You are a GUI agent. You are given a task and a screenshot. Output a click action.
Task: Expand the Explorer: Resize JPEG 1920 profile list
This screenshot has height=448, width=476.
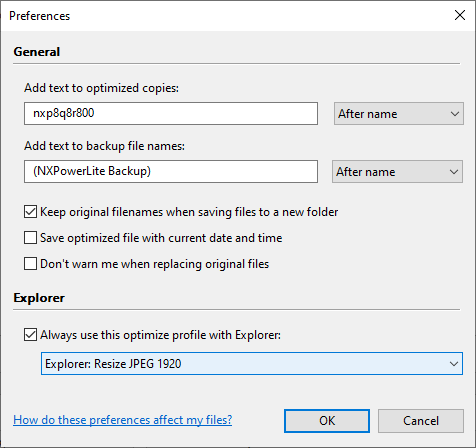[x=252, y=363]
